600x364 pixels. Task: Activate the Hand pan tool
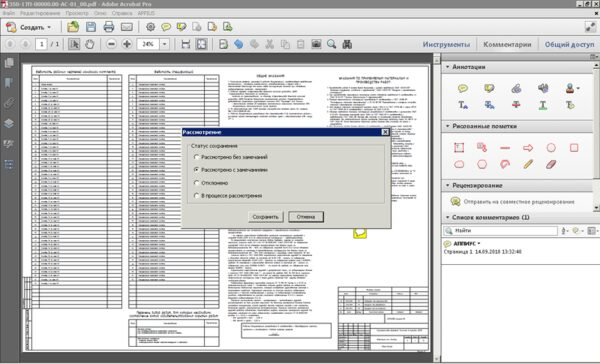[x=90, y=44]
